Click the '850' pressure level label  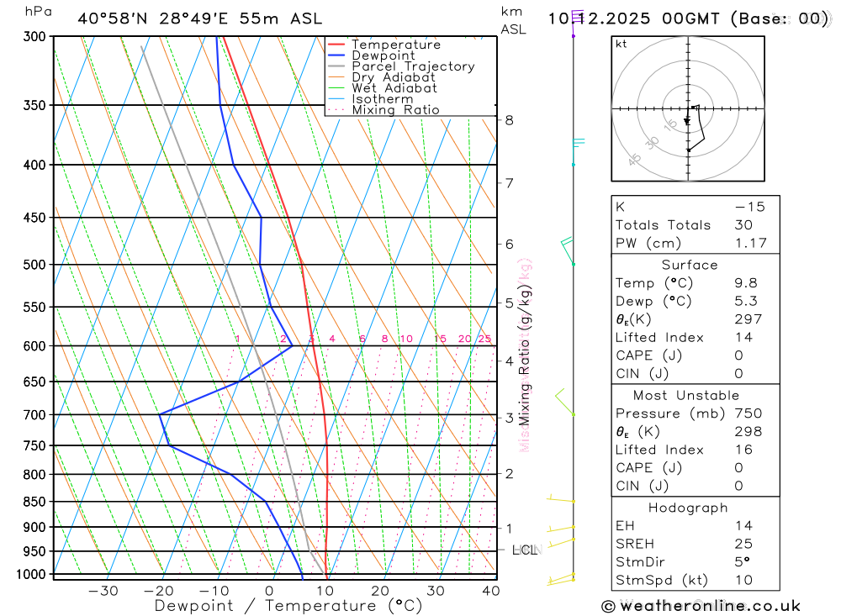34,501
